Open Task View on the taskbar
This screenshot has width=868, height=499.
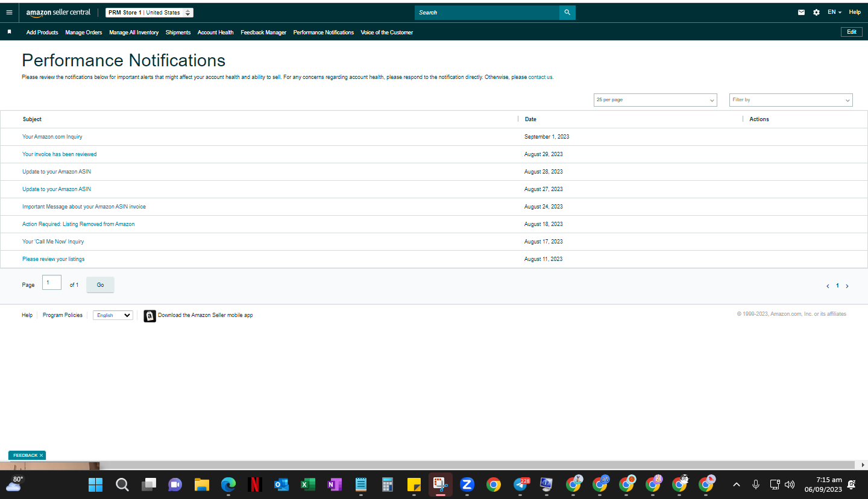tap(149, 485)
